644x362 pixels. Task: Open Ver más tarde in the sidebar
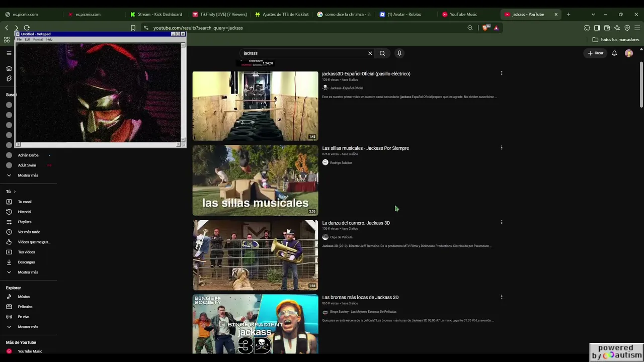28,232
